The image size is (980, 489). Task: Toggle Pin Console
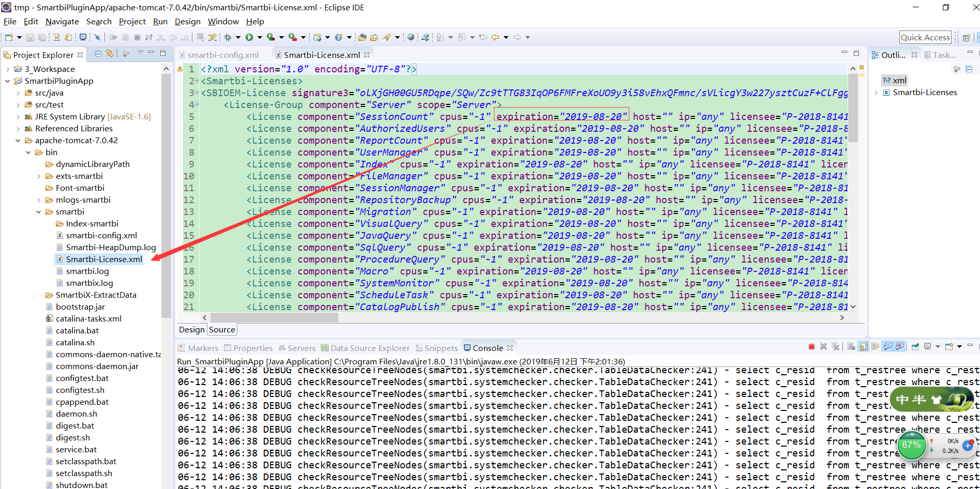pyautogui.click(x=915, y=346)
